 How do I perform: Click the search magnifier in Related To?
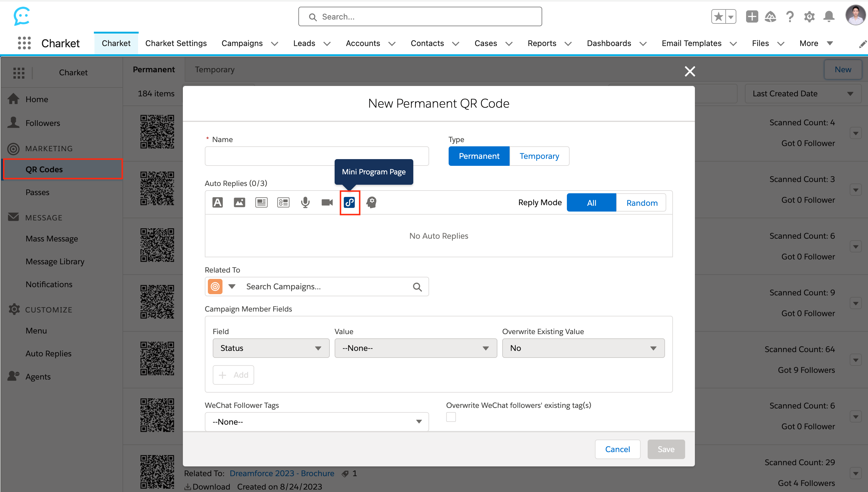click(418, 287)
